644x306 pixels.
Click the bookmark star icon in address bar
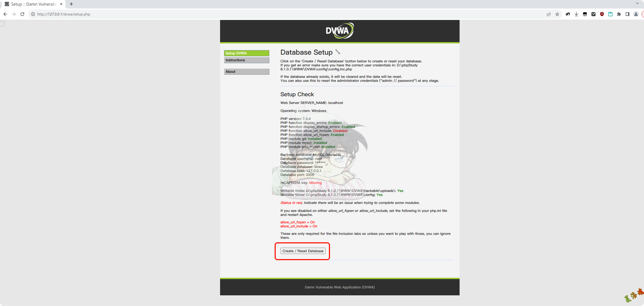click(557, 14)
